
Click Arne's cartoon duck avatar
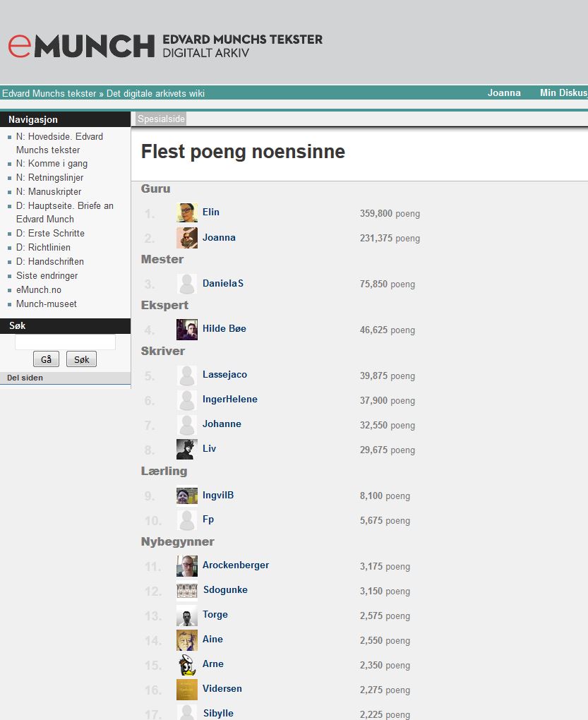click(x=187, y=665)
